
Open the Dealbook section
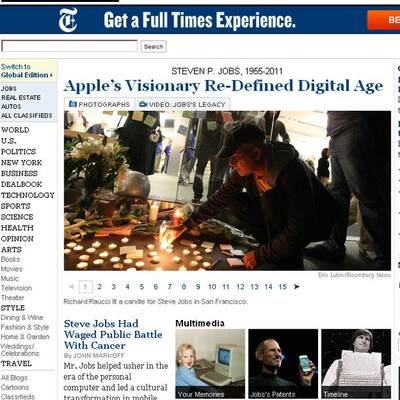[21, 184]
